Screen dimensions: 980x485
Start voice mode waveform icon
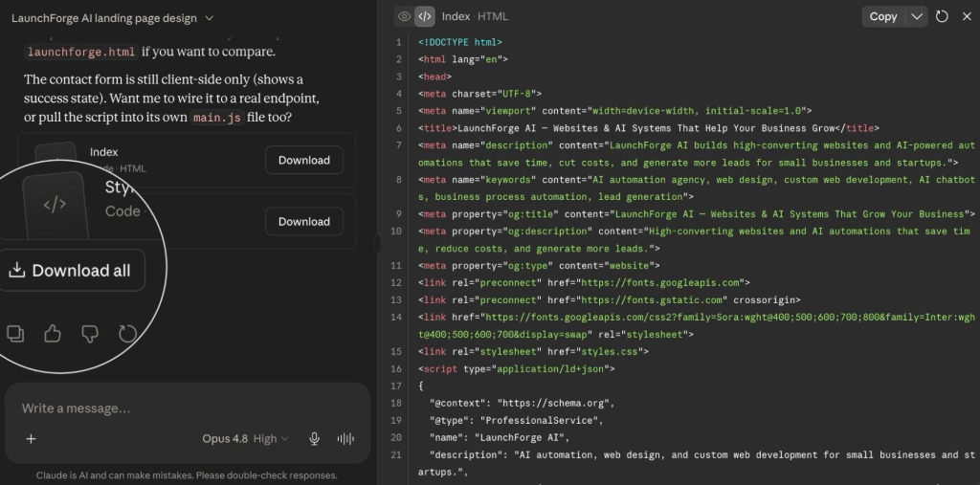coord(345,439)
